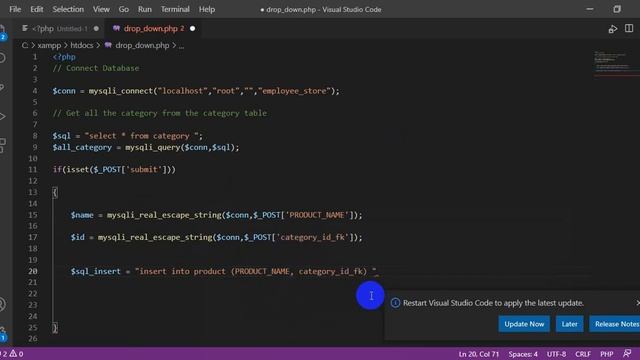The height and width of the screenshot is (360, 640).
Task: Expand the breadcrumb ellipsis symbol
Action: point(181,46)
